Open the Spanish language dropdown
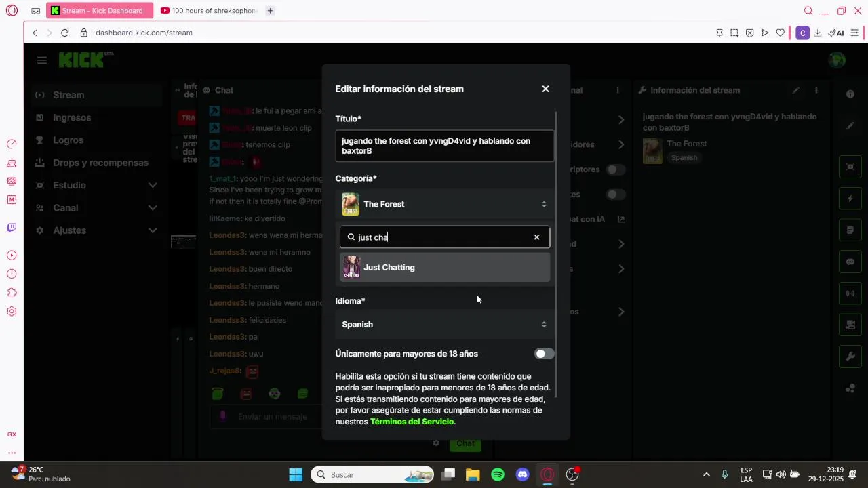Viewport: 868px width, 488px height. point(445,325)
